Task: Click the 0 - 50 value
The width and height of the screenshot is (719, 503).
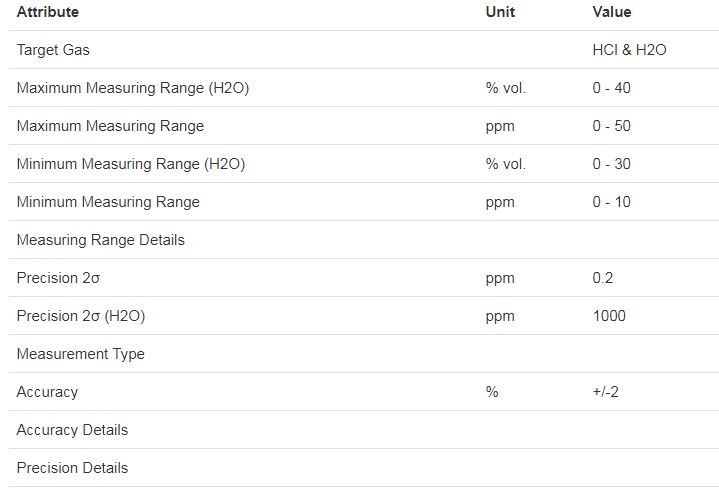Action: [611, 126]
